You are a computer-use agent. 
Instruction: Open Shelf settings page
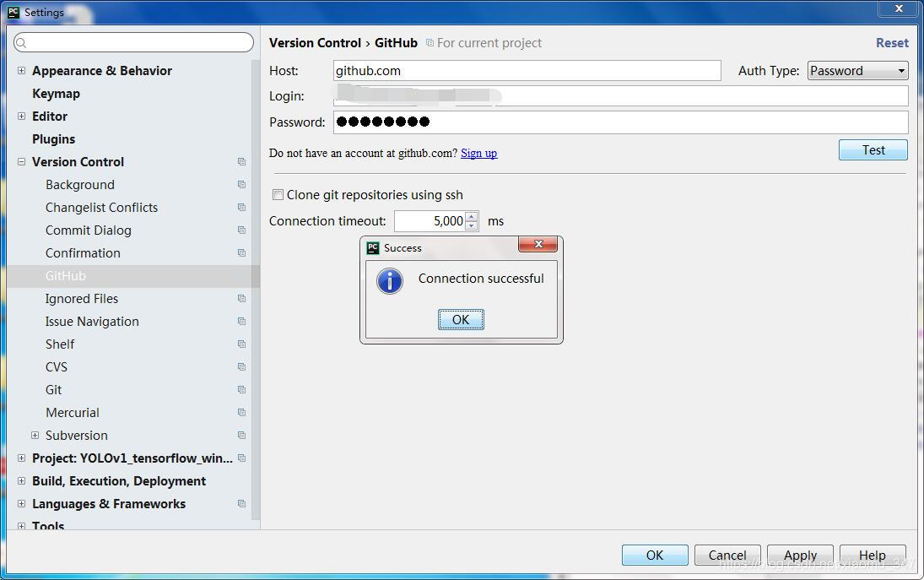[60, 344]
